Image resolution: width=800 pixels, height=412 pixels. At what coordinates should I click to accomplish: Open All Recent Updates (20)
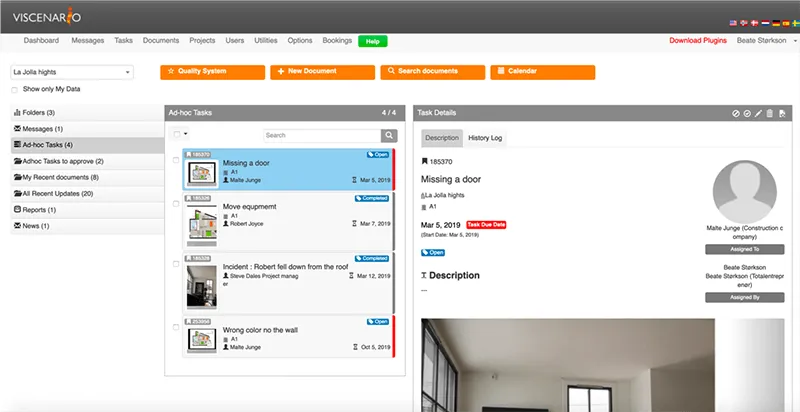coord(87,194)
